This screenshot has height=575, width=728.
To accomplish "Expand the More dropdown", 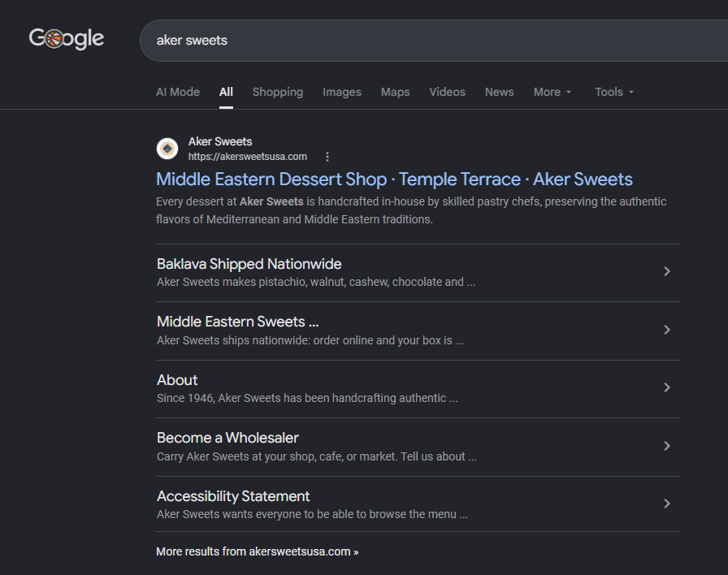I will (x=552, y=92).
